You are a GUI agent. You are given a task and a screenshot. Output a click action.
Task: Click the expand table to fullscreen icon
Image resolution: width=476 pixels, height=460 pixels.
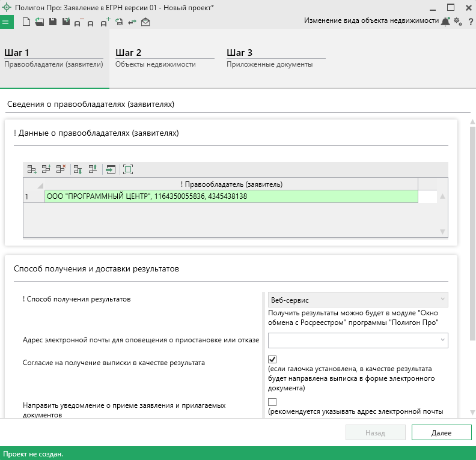coord(127,169)
